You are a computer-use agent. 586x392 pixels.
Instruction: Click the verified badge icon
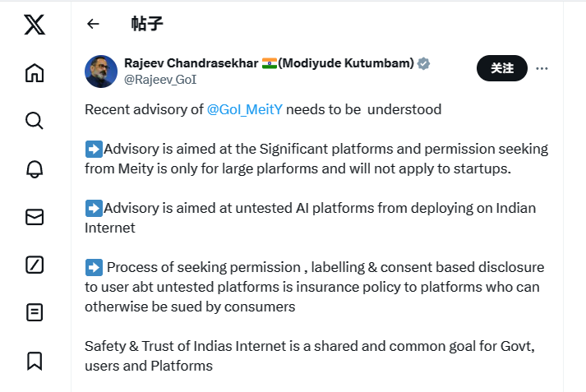coord(424,63)
